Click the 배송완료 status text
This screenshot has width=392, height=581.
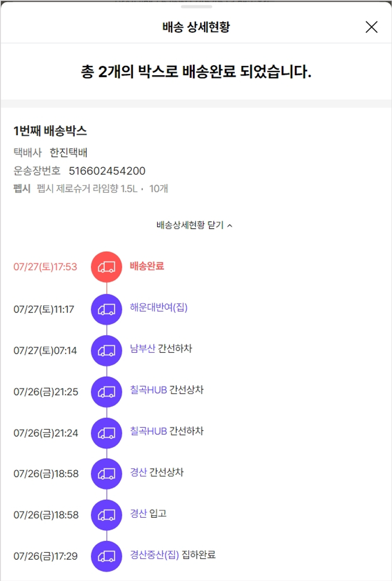(x=147, y=266)
